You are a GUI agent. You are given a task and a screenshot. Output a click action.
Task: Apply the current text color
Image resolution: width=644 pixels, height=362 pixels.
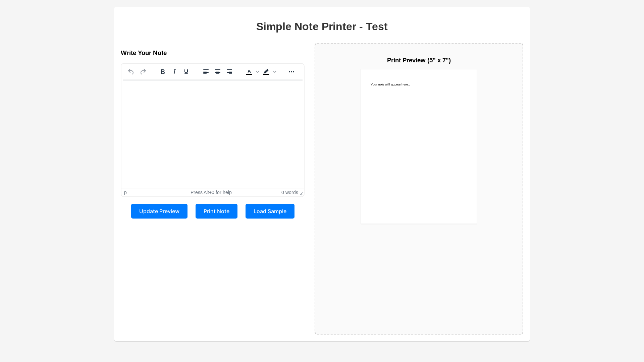point(249,72)
